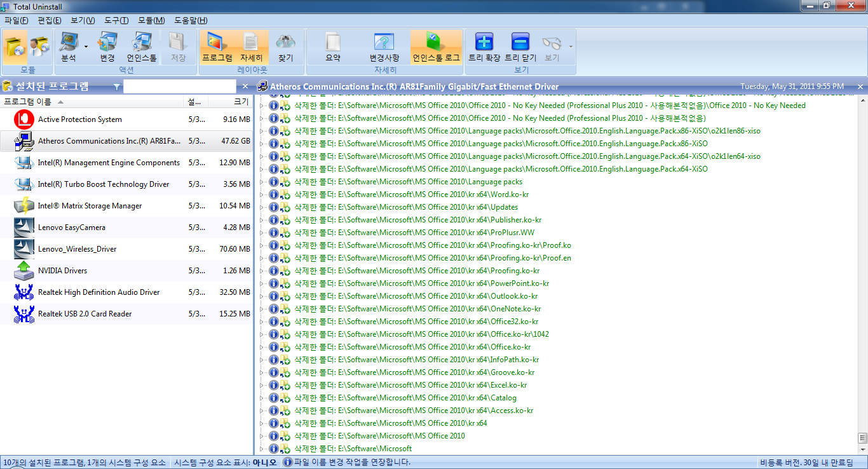
Task: Select the kr x64\Access.ko-kr folder row
Action: pyautogui.click(x=414, y=411)
